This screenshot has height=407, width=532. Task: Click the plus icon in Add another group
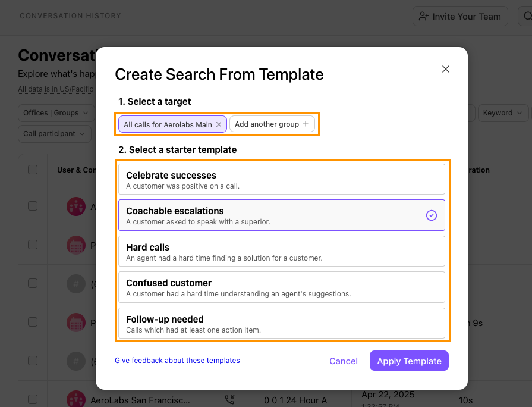[x=306, y=124]
